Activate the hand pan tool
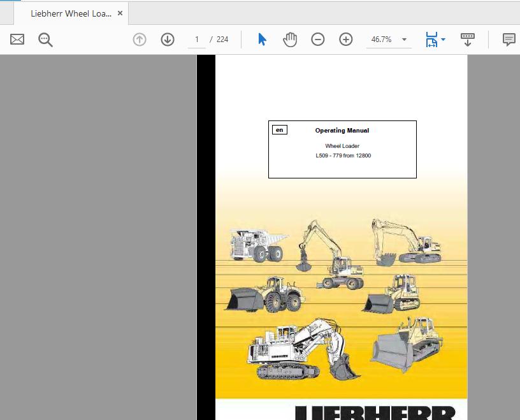 (290, 40)
